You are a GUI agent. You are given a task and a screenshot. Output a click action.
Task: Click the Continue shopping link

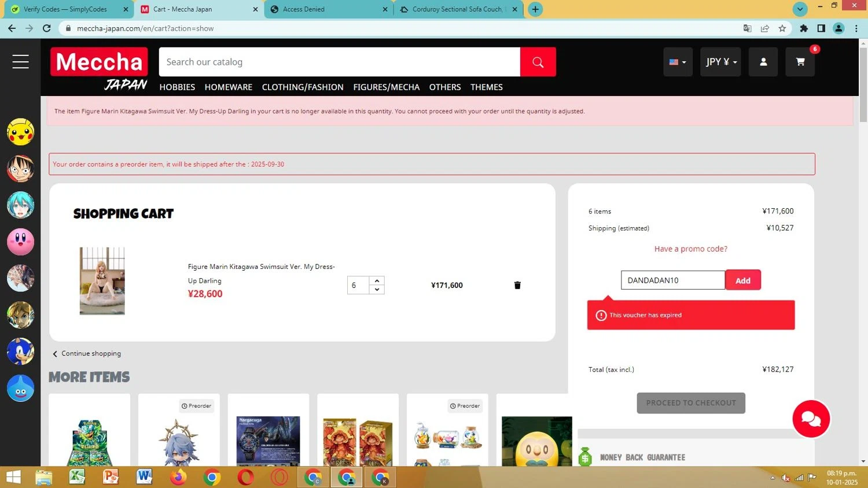click(87, 353)
